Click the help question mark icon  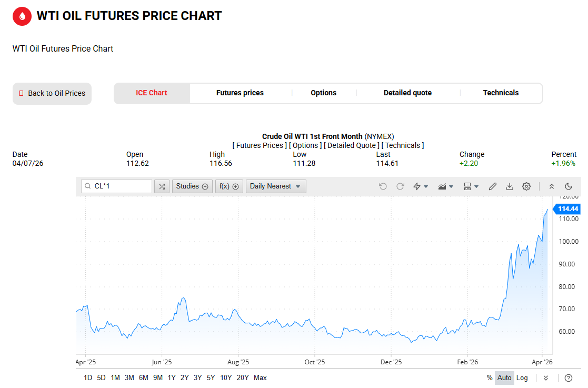(569, 378)
